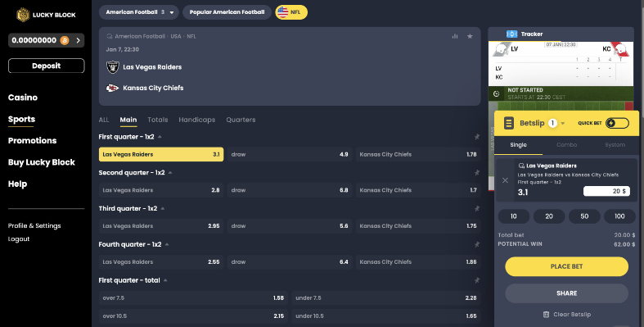
Task: Select Kansas City Chiefs 1.75 third quarter
Action: [418, 226]
